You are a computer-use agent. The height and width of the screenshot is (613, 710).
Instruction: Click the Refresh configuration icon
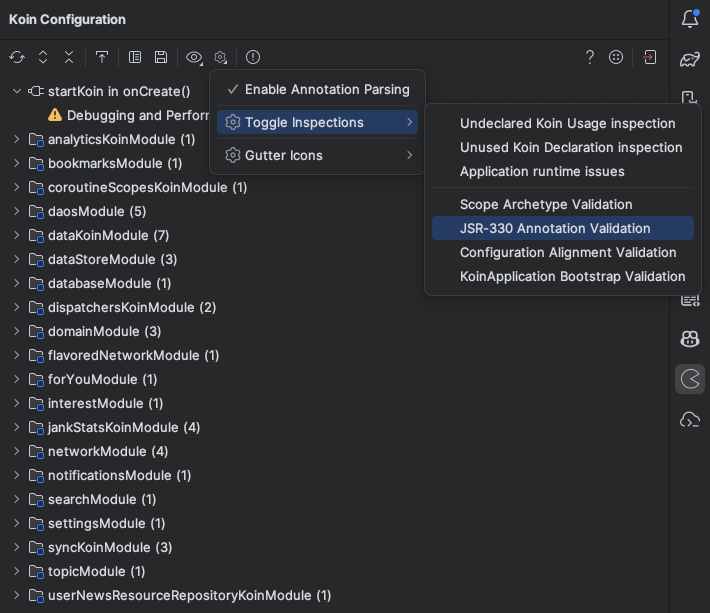[17, 58]
